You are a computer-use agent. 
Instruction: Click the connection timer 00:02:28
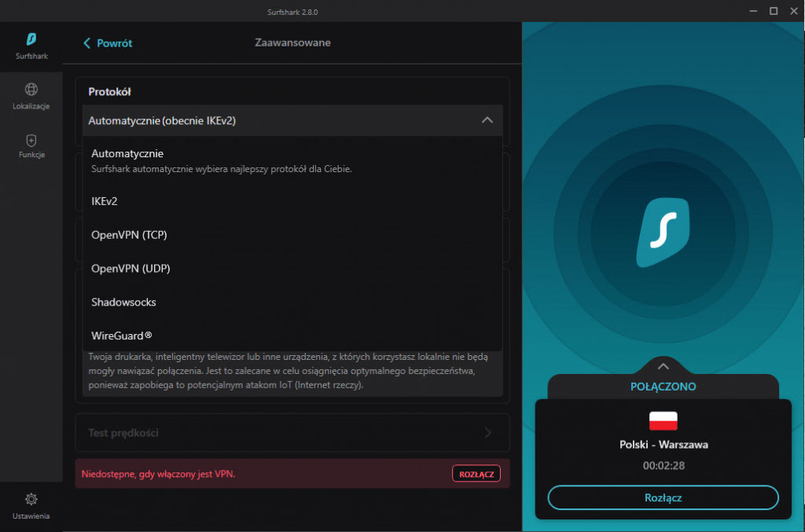tap(663, 466)
